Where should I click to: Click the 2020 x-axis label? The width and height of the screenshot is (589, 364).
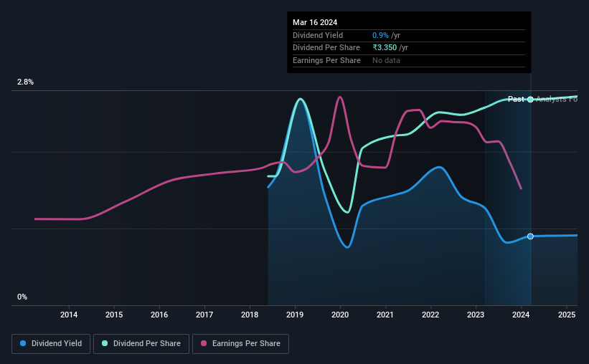pyautogui.click(x=340, y=315)
